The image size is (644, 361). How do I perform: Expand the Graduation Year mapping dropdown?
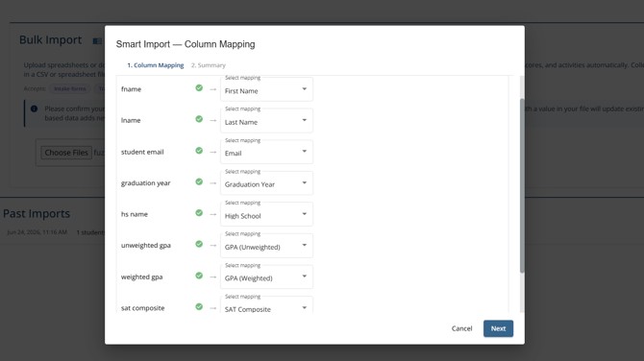266,183
